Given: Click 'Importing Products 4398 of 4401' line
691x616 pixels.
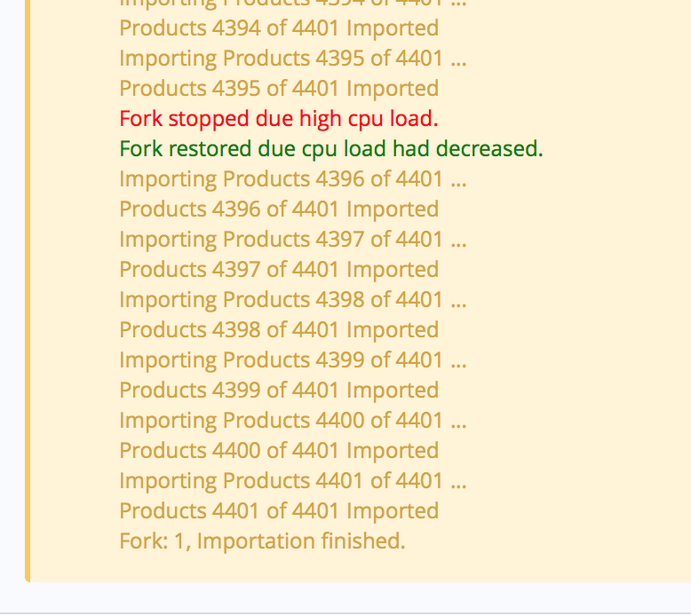Looking at the screenshot, I should tap(292, 300).
